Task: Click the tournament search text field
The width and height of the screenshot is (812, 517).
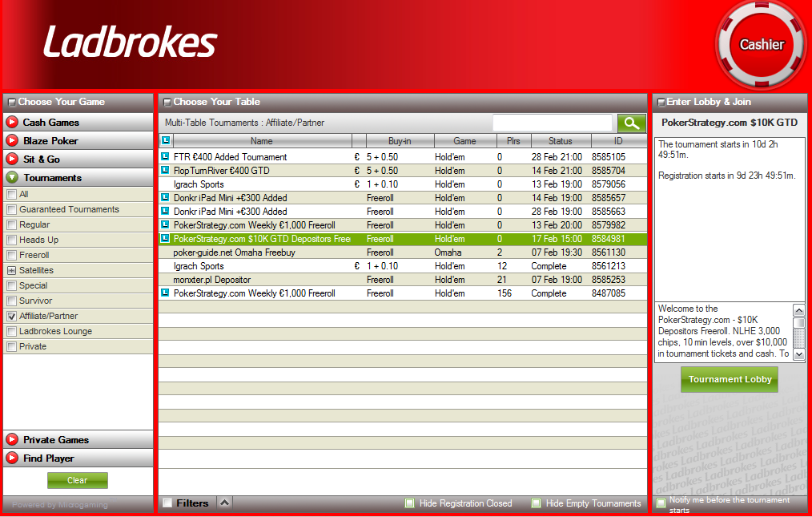Action: click(x=553, y=123)
